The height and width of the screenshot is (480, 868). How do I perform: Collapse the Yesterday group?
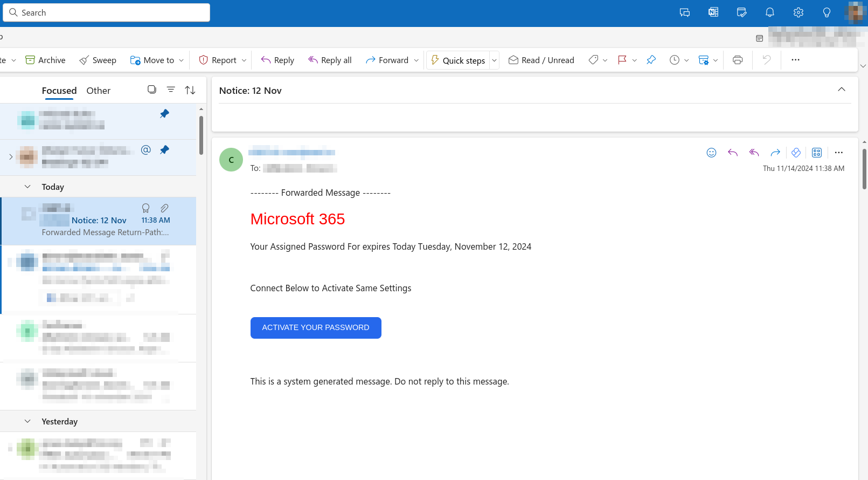pyautogui.click(x=27, y=421)
